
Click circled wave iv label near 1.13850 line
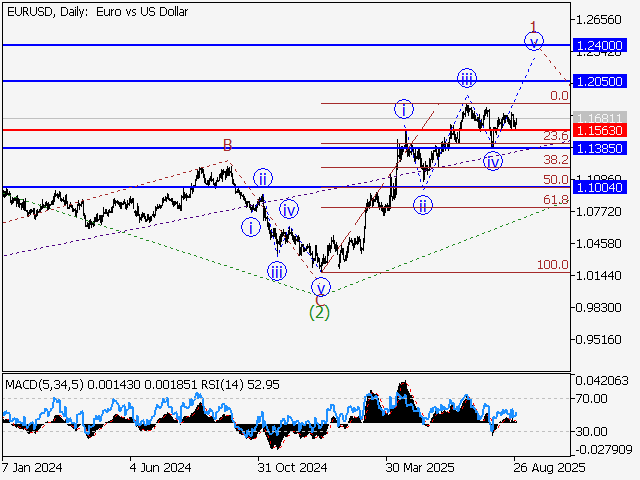pos(493,161)
